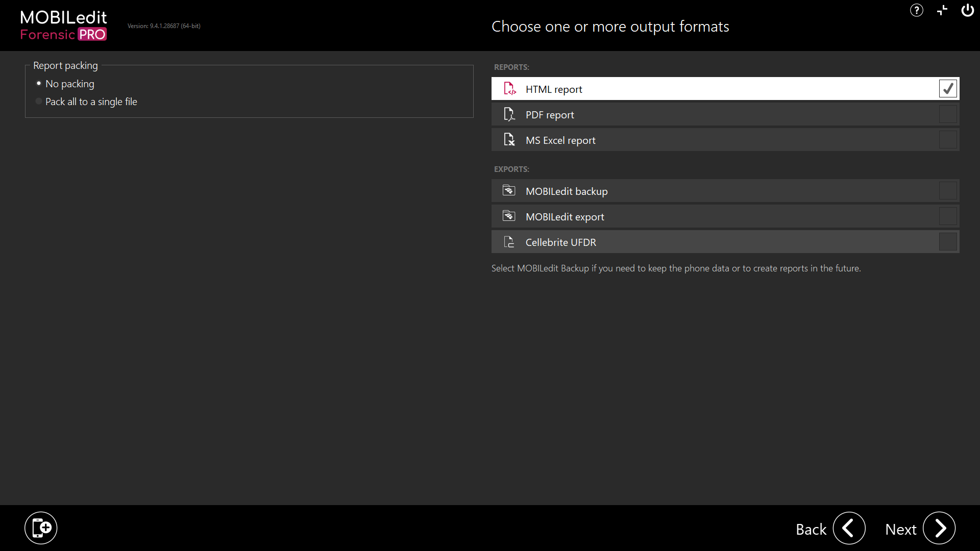The height and width of the screenshot is (551, 980).
Task: Click the minimize window arrows icon
Action: (x=942, y=10)
